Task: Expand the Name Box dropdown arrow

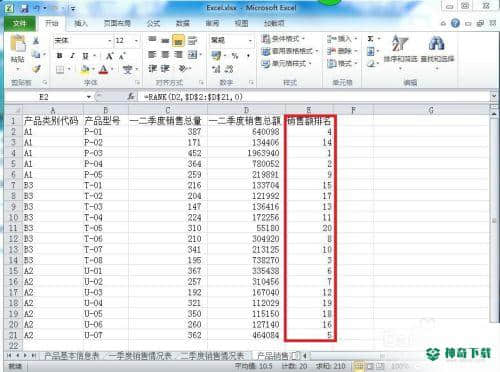Action: pyautogui.click(x=89, y=97)
